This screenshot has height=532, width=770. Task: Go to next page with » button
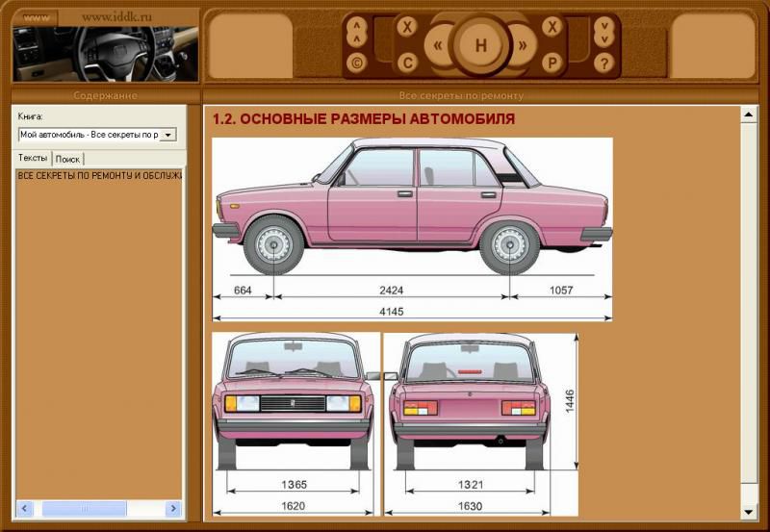[x=523, y=45]
